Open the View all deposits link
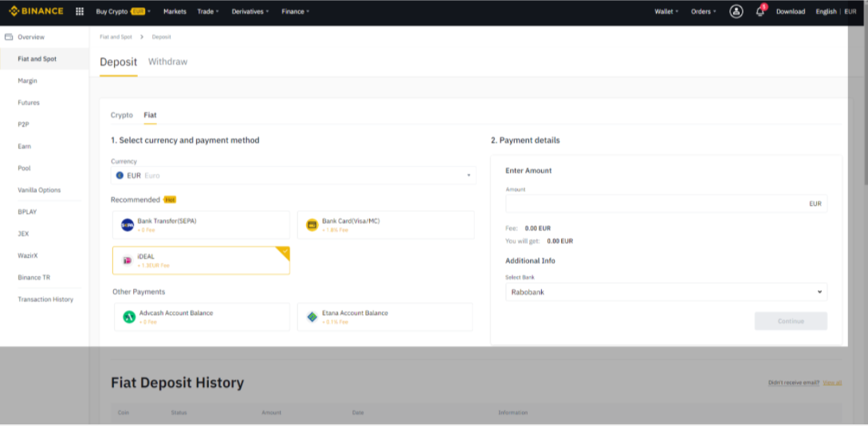868x426 pixels. click(x=832, y=383)
